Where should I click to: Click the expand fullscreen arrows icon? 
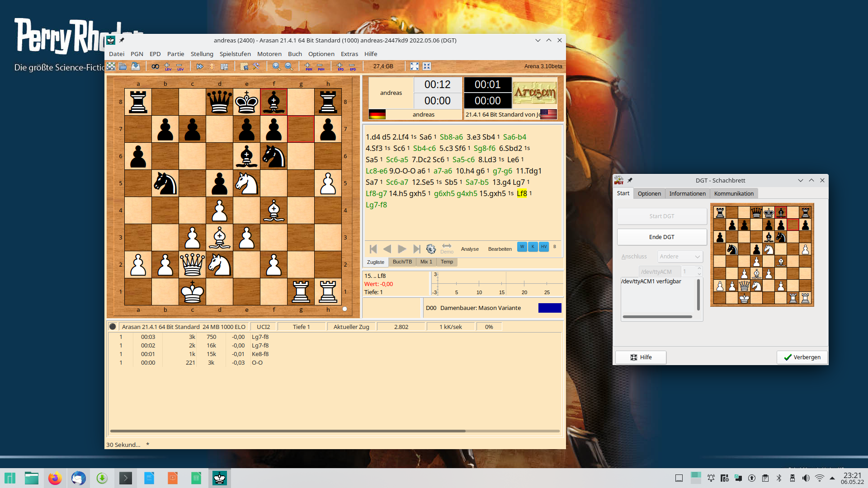tap(415, 66)
